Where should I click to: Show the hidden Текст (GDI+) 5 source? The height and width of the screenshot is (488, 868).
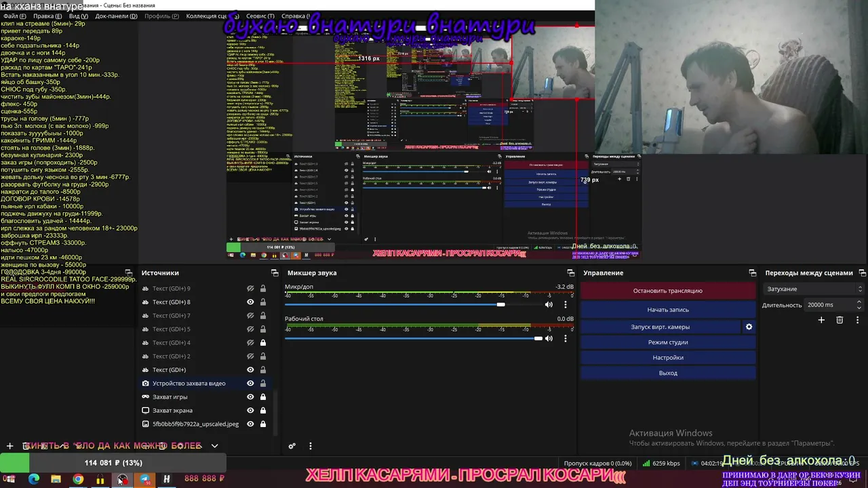[250, 329]
